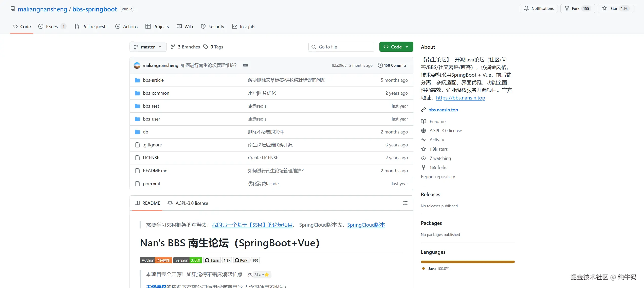This screenshot has height=288, width=644.
Task: Toggle the 7 watching eye indicator
Action: pos(424,158)
